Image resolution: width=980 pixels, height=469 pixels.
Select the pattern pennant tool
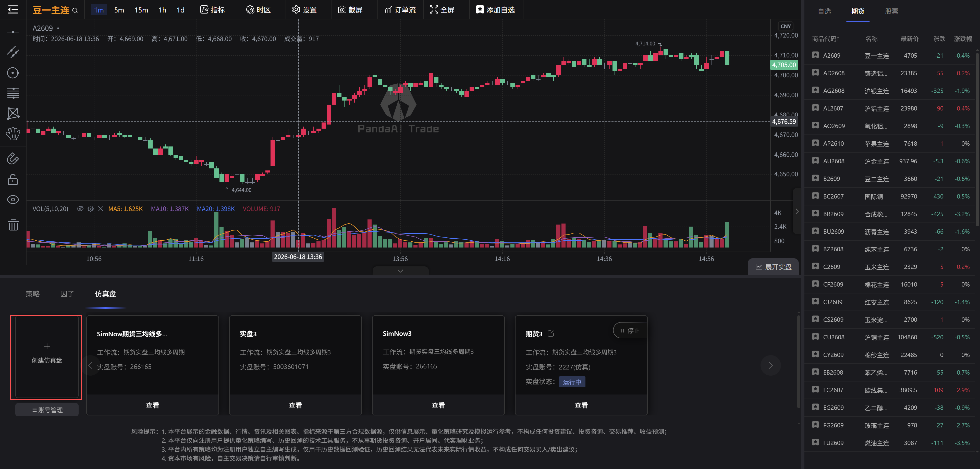coord(13,113)
